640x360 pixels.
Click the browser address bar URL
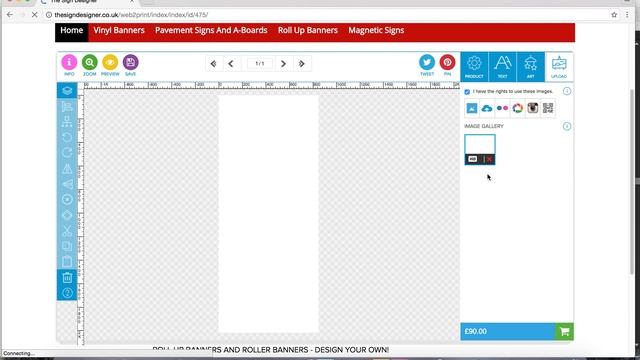(x=131, y=15)
